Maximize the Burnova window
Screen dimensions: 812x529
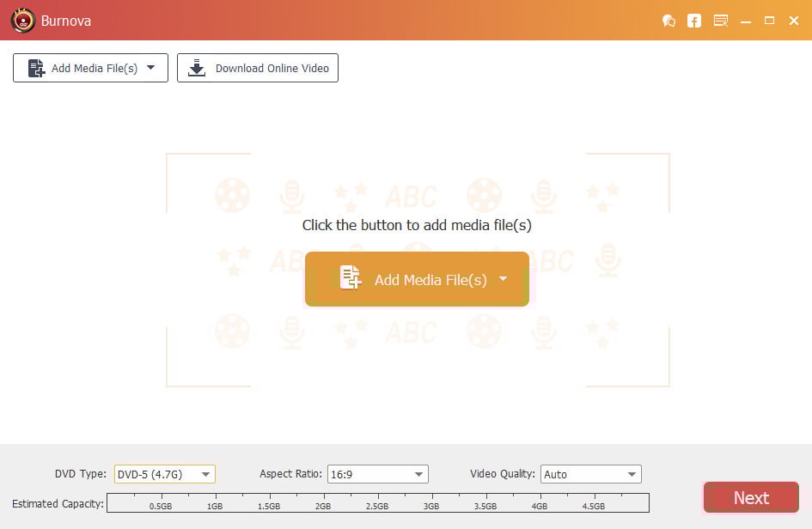click(769, 21)
